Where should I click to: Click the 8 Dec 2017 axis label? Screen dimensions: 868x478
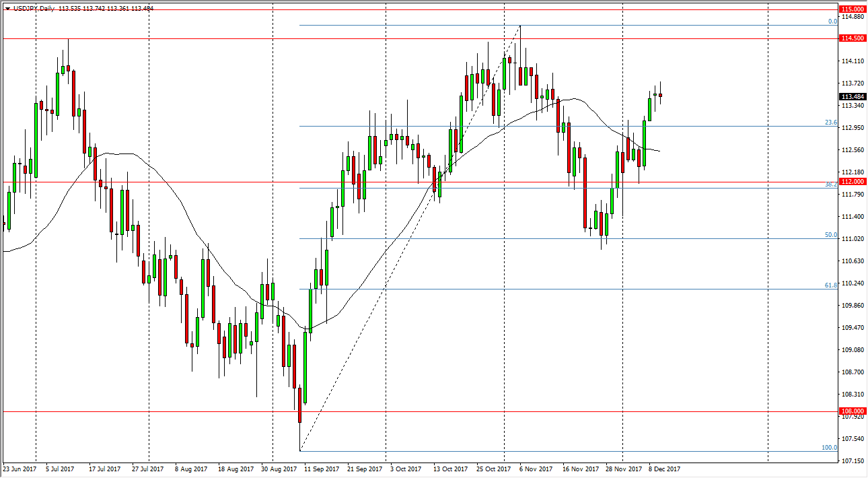click(663, 467)
